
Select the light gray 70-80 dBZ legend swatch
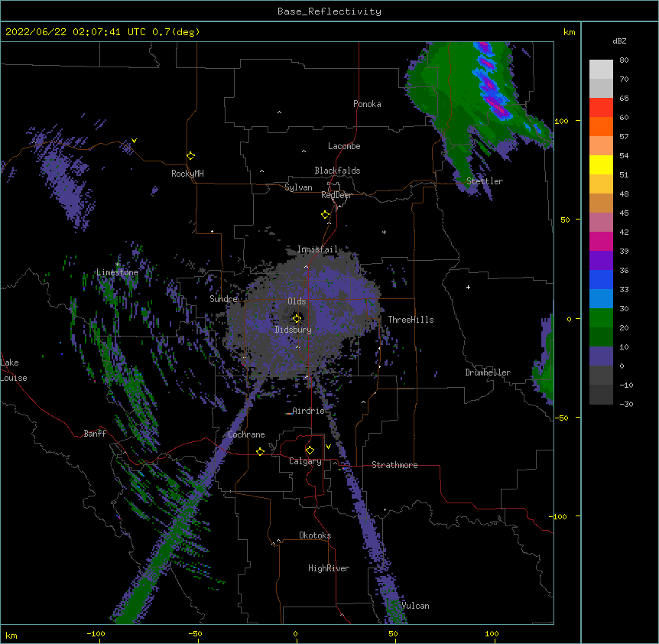[x=601, y=70]
